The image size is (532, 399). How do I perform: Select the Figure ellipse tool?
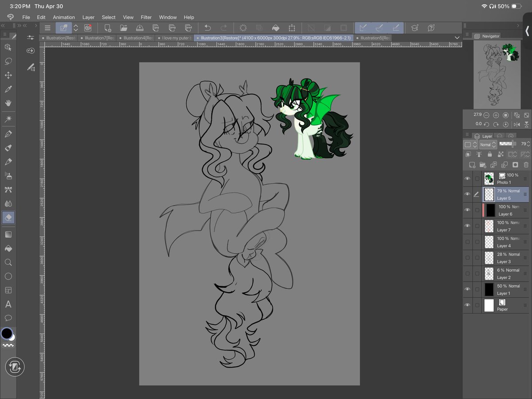tap(8, 276)
